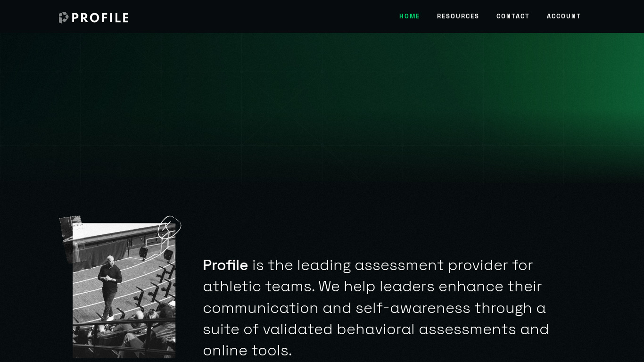Screen dimensions: 644x362
Task: Open the Resources menu item
Action: pos(458,16)
